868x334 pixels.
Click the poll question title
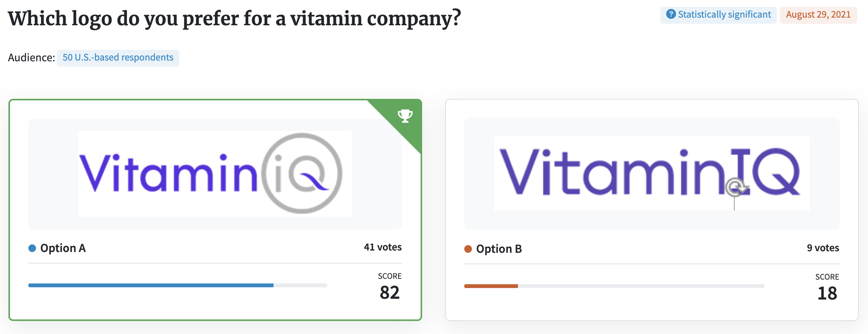pyautogui.click(x=234, y=18)
